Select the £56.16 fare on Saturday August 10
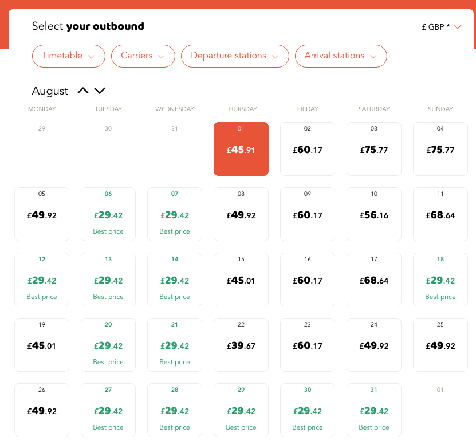Image resolution: width=476 pixels, height=448 pixels. pos(374,214)
